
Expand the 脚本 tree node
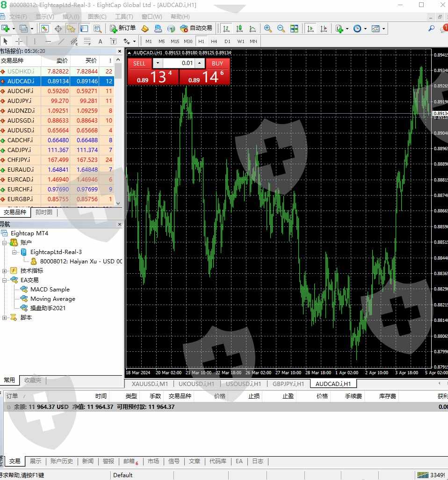click(x=5, y=318)
